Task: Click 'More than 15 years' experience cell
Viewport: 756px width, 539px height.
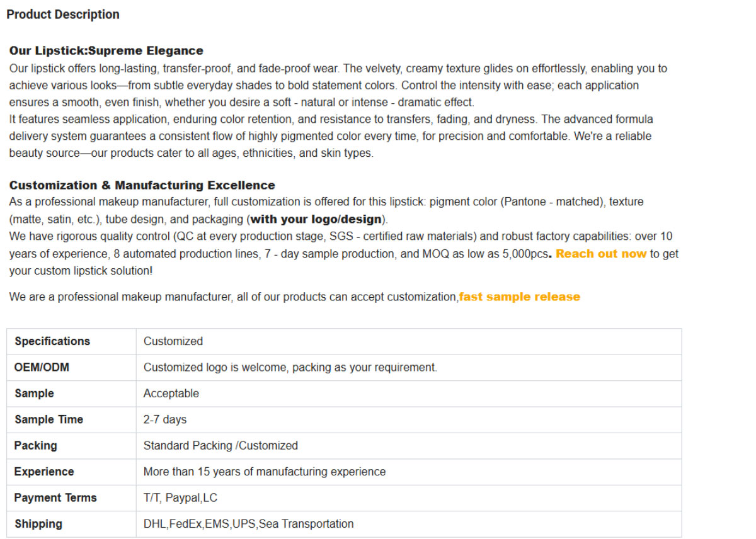Action: point(409,472)
